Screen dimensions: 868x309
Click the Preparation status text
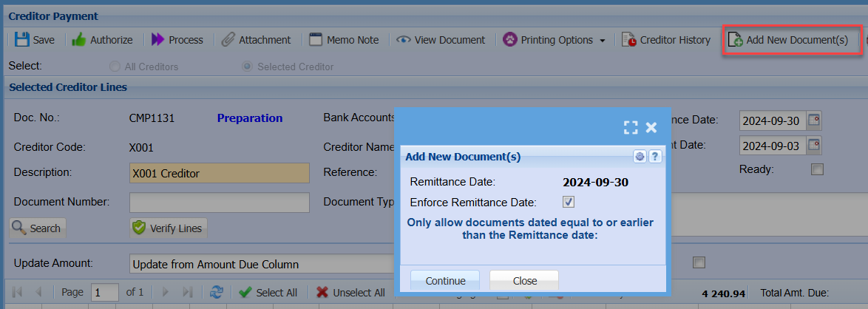(250, 118)
